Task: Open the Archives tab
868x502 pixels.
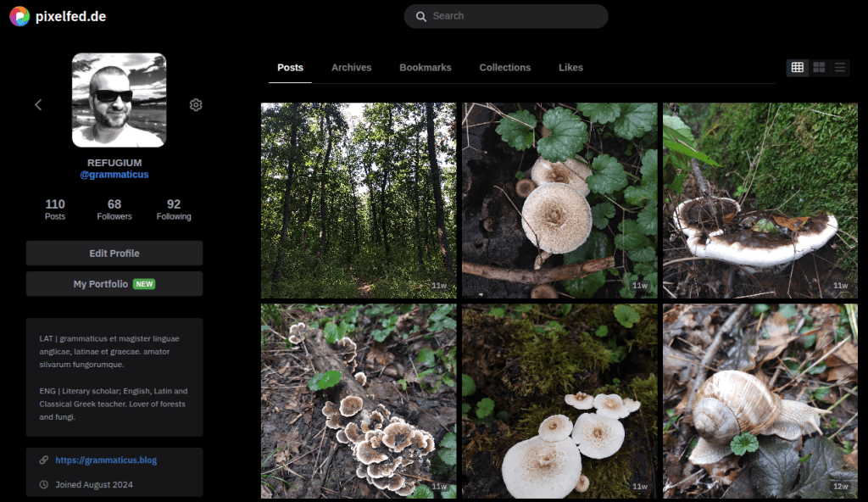Action: [x=351, y=68]
